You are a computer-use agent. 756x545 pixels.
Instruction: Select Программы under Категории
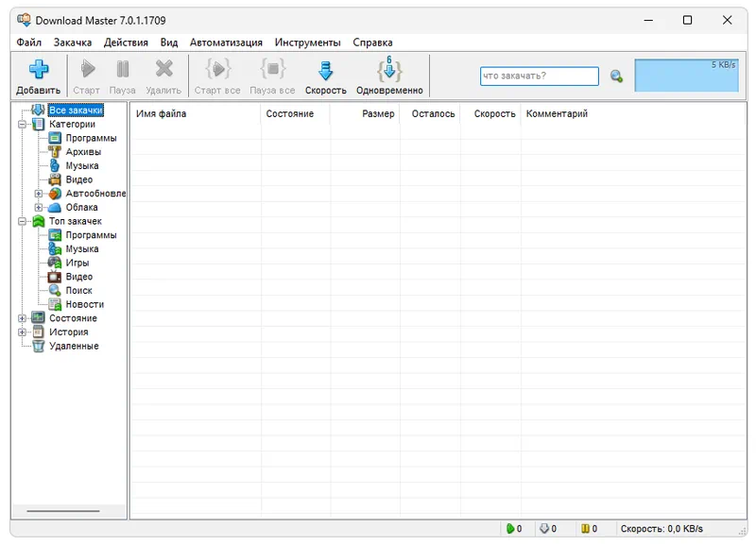(91, 138)
